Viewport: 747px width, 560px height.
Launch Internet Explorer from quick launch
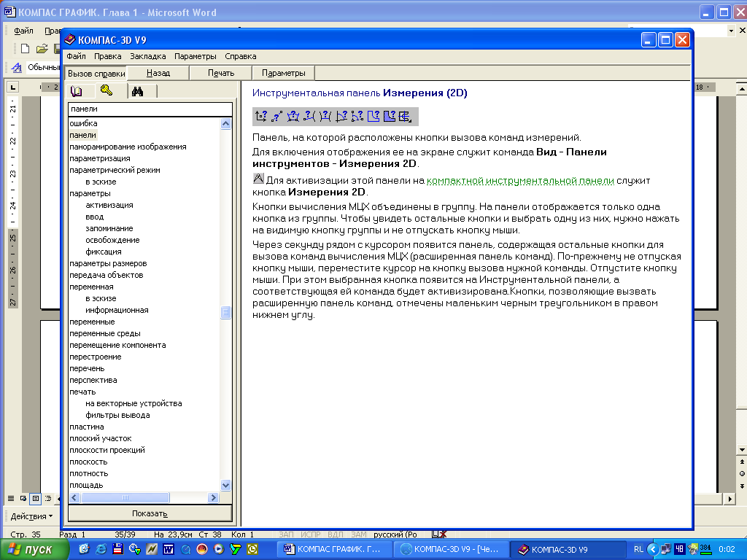pyautogui.click(x=101, y=549)
